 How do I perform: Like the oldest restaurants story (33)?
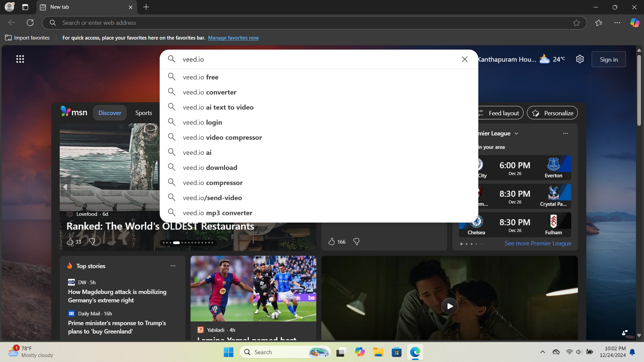(x=70, y=242)
